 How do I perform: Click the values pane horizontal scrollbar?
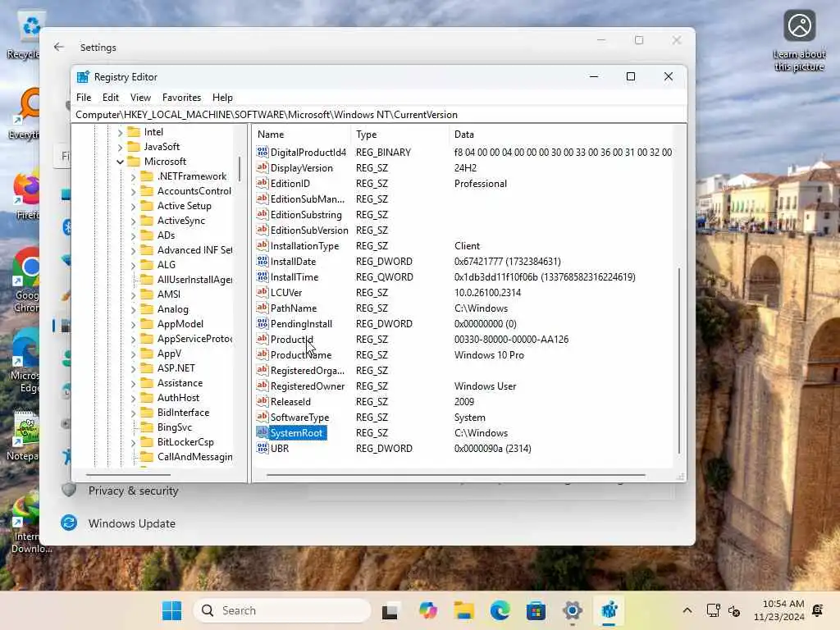[455, 475]
